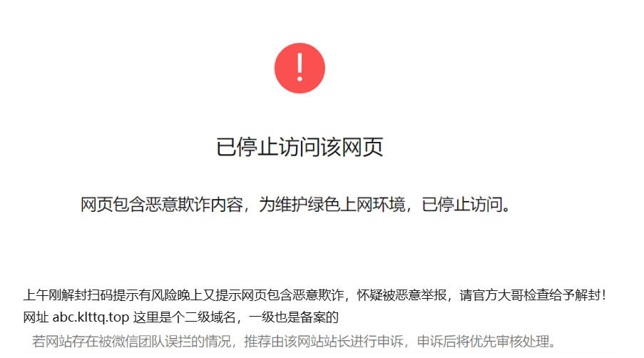This screenshot has height=358, width=644.
Task: Click the white exclamation mark symbol
Action: tap(300, 68)
